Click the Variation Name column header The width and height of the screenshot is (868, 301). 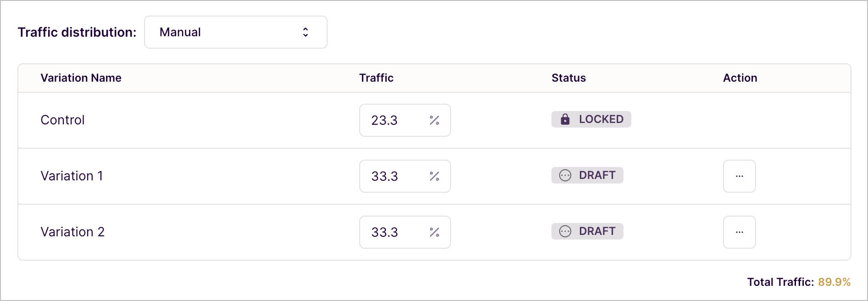click(x=81, y=78)
